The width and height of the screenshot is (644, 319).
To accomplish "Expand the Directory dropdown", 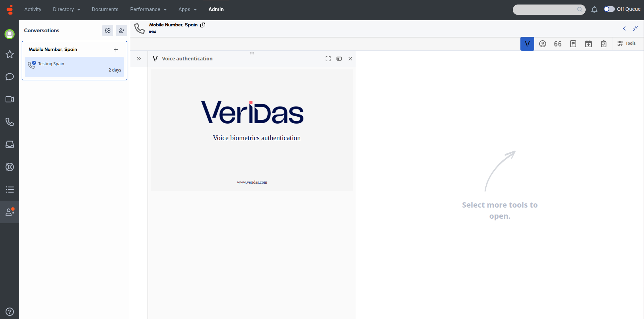I will (x=67, y=9).
